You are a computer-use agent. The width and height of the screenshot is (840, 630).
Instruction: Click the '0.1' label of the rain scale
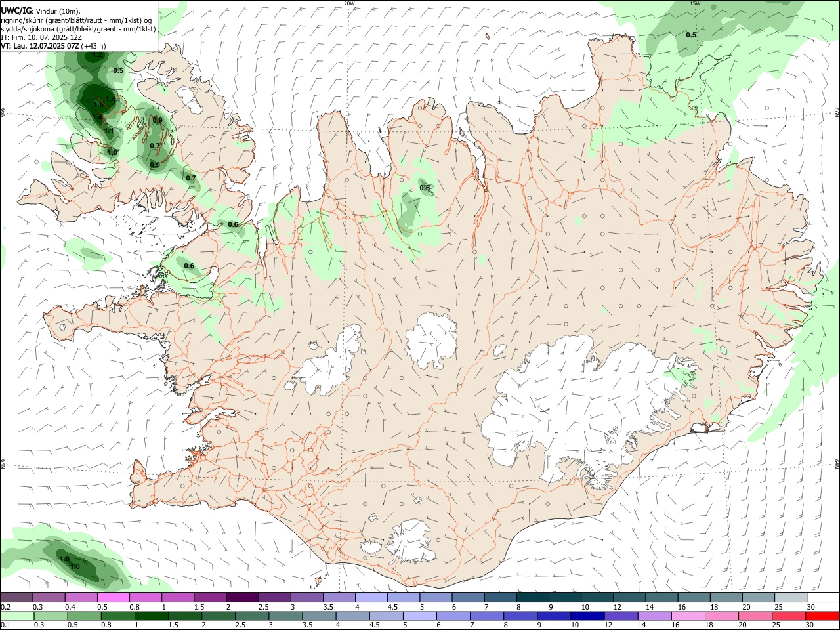click(x=5, y=625)
